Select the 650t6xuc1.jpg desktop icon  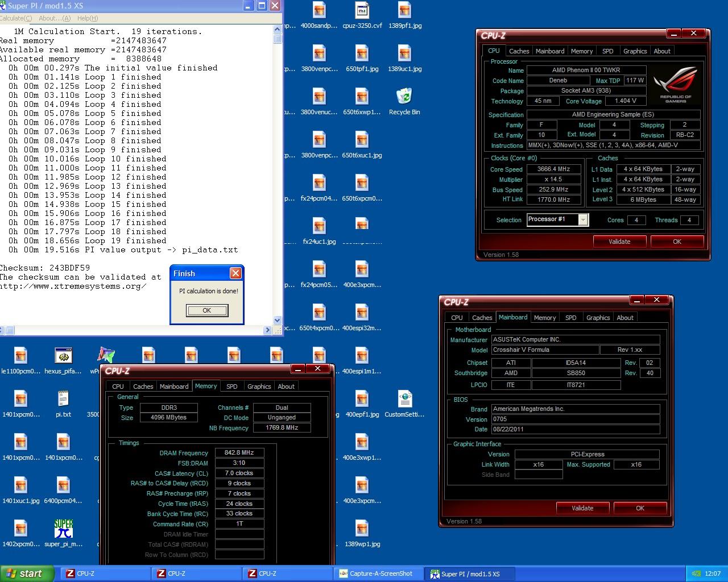pyautogui.click(x=362, y=145)
